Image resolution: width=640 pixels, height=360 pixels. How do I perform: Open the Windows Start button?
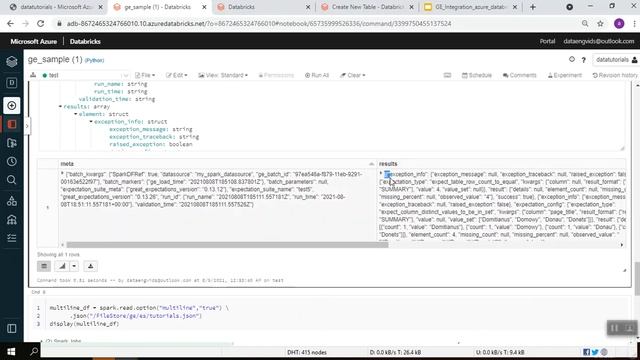(x=11, y=351)
